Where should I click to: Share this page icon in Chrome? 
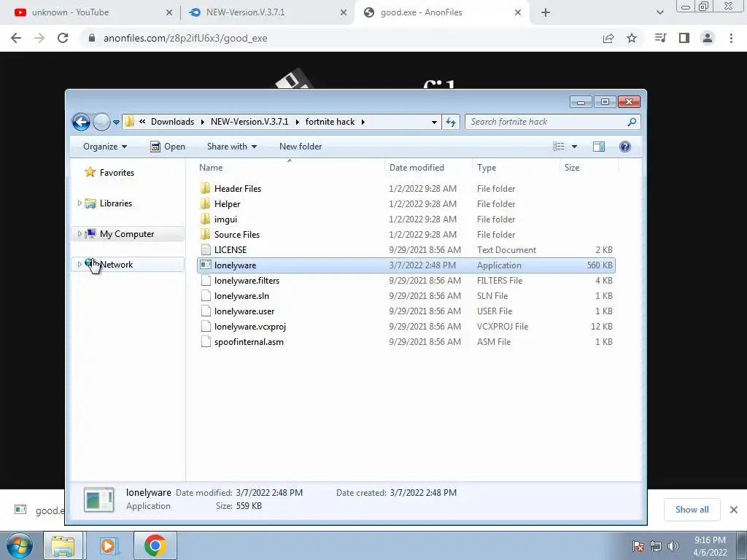pyautogui.click(x=608, y=38)
